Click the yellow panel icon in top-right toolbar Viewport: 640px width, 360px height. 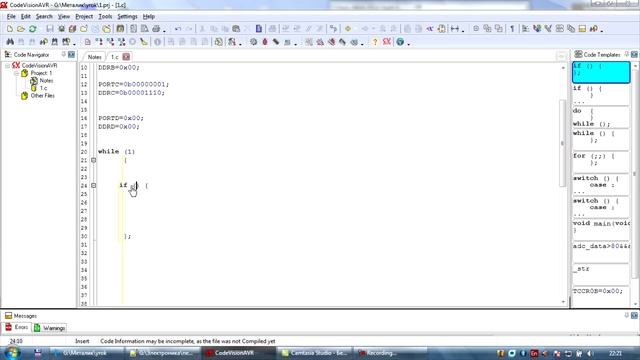point(582,29)
